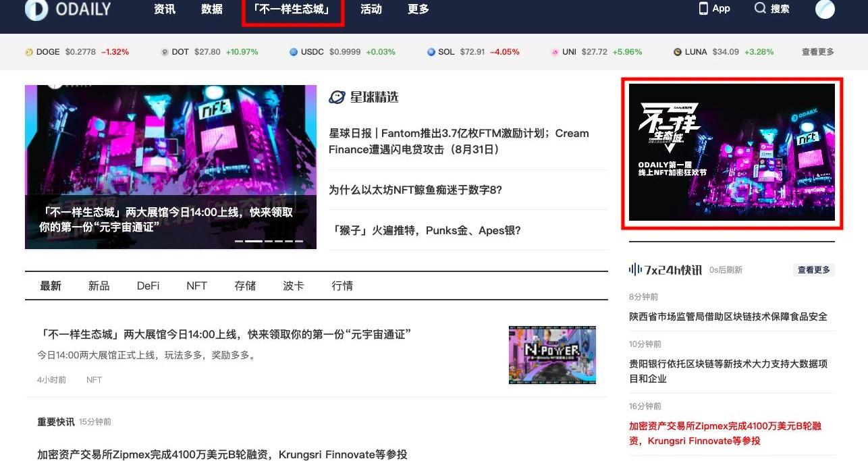Select the 波卡 tab
This screenshot has width=868, height=461.
point(294,286)
